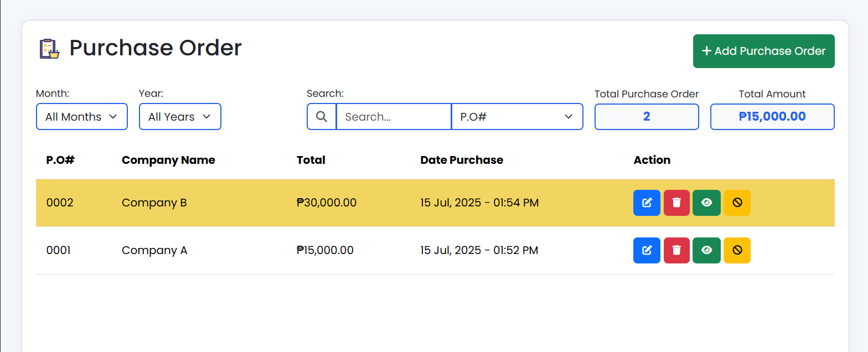This screenshot has width=868, height=352.
Task: Edit purchase order 0001
Action: [x=647, y=250]
